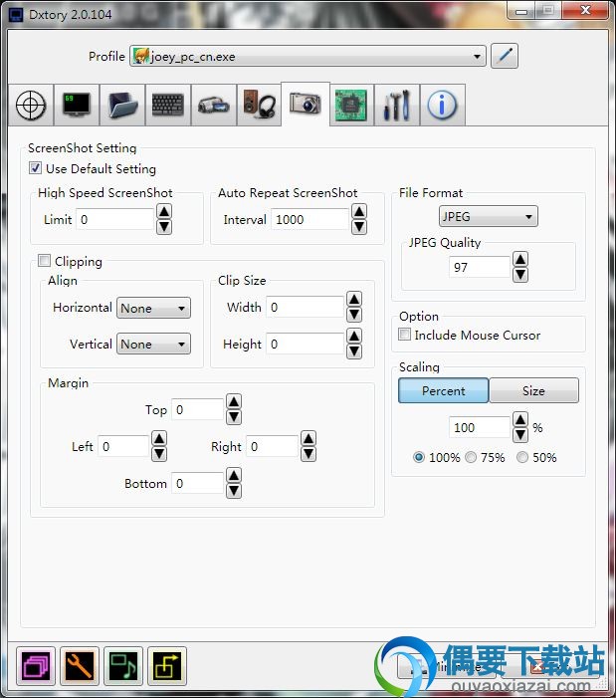Viewport: 616px width, 698px height.
Task: Decrease Margin Bottom value
Action: (234, 491)
